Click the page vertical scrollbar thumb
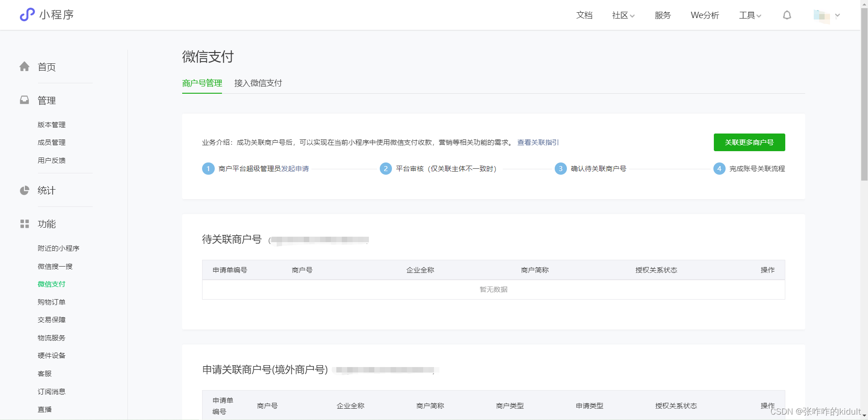This screenshot has height=420, width=868. tap(864, 95)
